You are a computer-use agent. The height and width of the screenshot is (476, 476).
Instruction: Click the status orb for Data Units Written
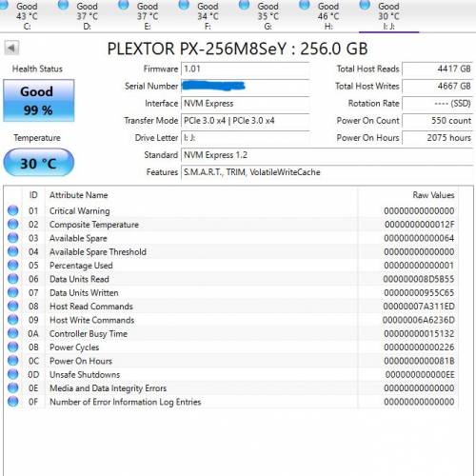pos(13,292)
